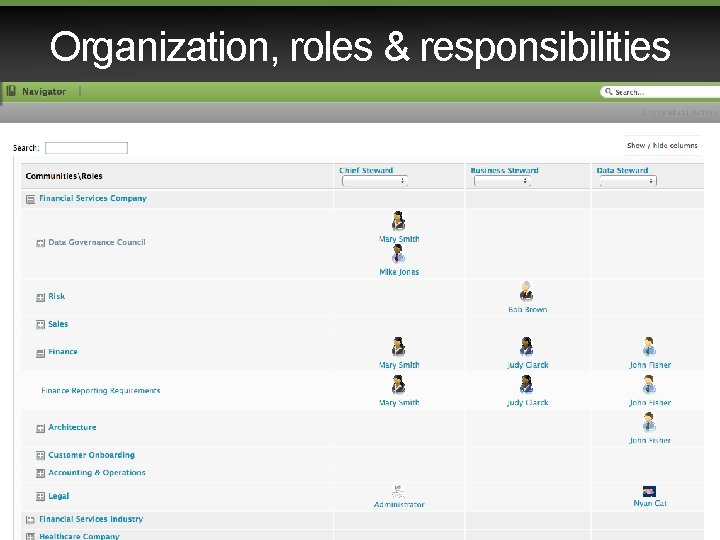Expand Accounting & Operations node
The image size is (720, 540).
40,473
